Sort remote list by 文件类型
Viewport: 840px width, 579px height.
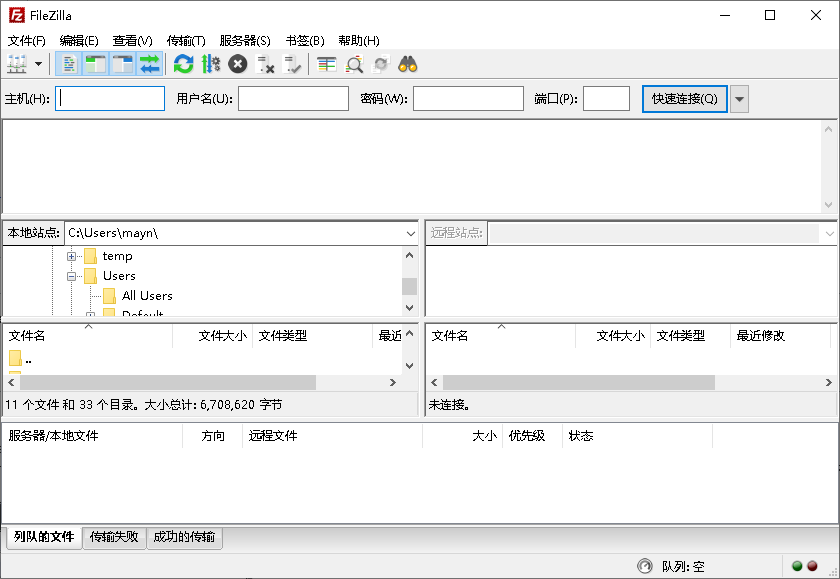coord(691,336)
